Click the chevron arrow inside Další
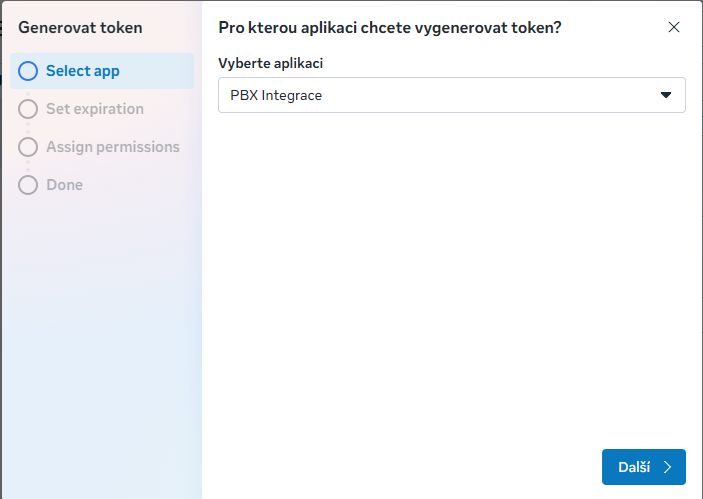703x499 pixels. coord(667,467)
